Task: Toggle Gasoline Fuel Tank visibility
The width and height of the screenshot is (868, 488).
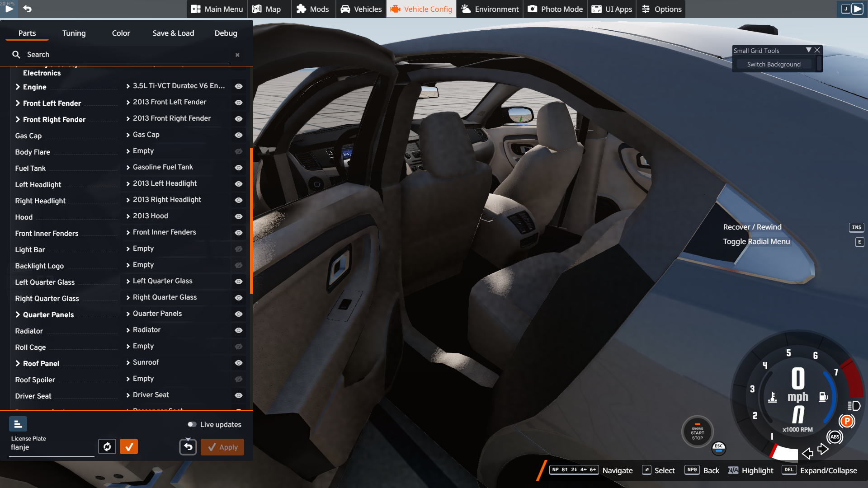Action: 239,168
